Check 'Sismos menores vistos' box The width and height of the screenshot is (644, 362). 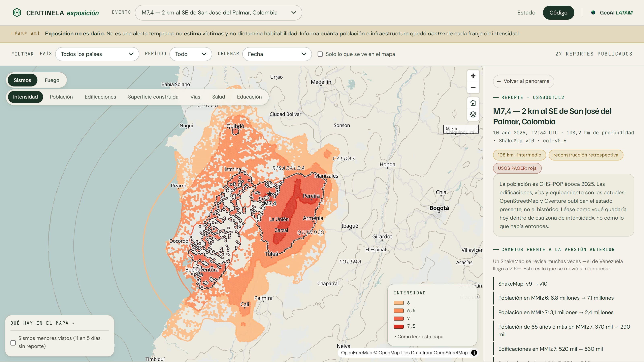[13, 342]
